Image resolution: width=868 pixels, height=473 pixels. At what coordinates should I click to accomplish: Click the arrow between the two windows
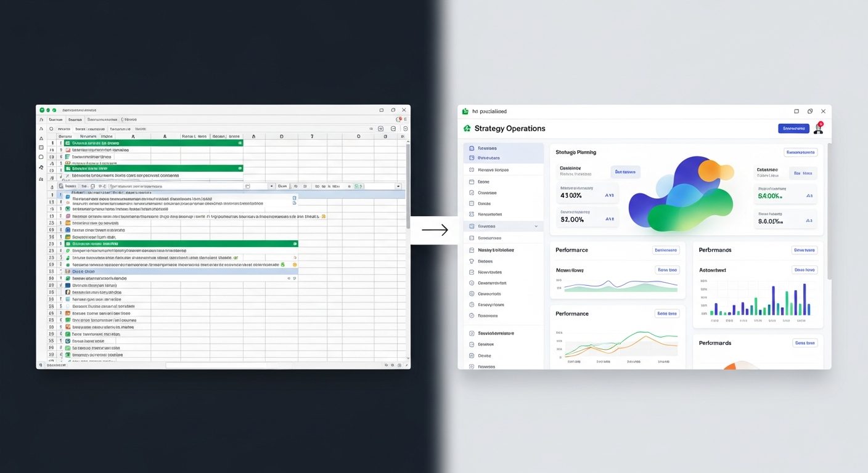[435, 230]
